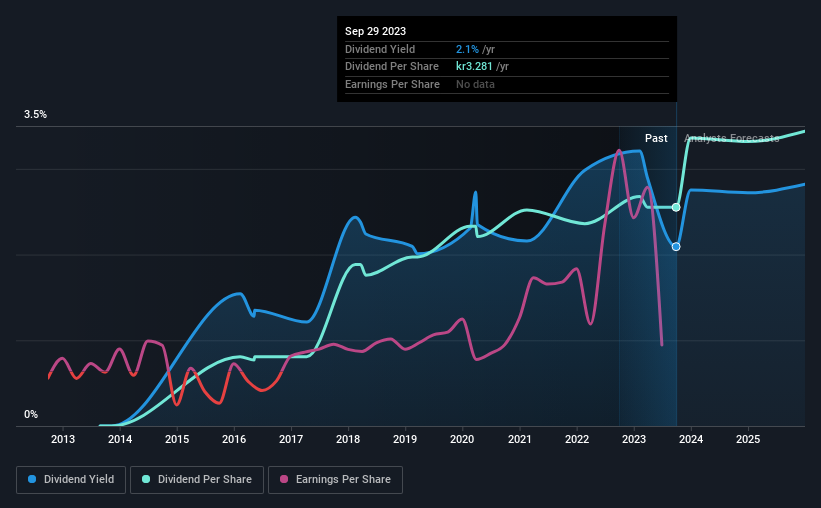Click the 2018 x-axis label
821x508 pixels.
[x=348, y=439]
